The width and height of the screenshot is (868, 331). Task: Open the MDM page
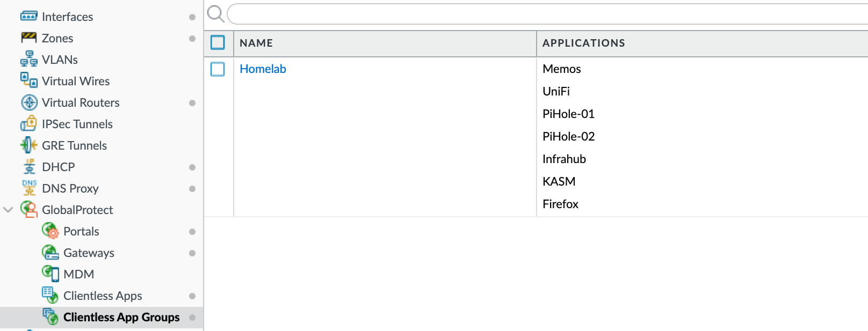(78, 275)
